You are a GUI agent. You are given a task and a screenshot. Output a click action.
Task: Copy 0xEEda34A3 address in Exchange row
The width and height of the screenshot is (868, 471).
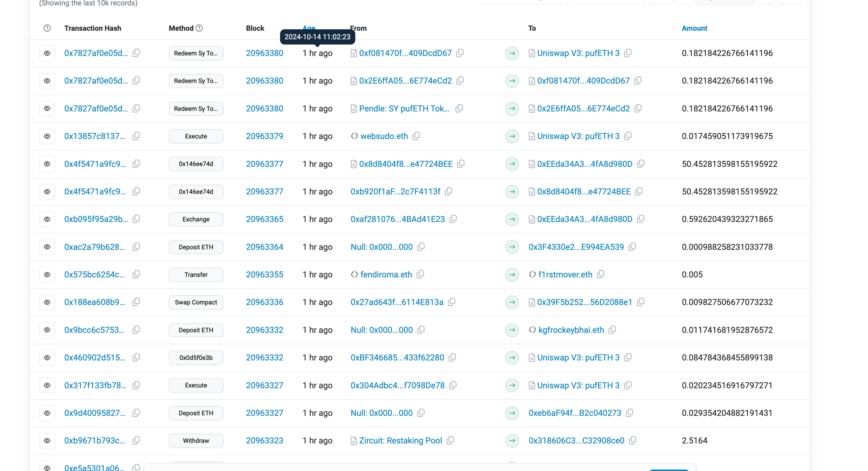pyautogui.click(x=641, y=219)
